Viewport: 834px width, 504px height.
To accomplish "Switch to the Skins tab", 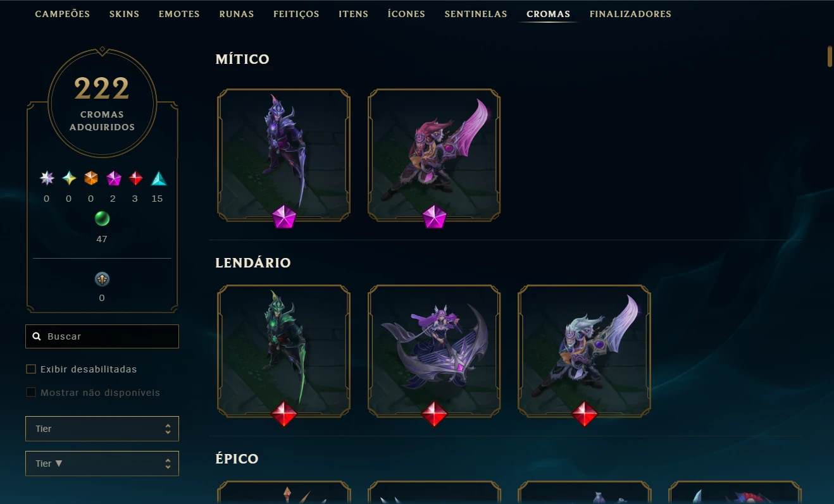I will click(x=124, y=14).
